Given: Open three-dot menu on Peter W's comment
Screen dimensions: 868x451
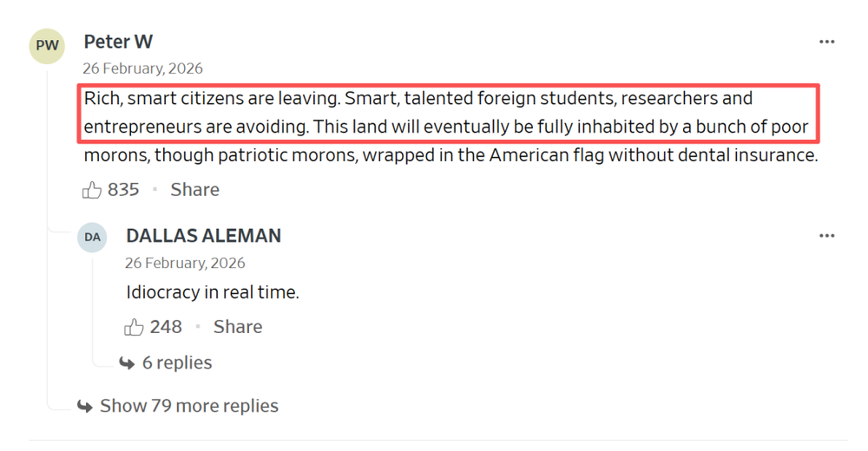Looking at the screenshot, I should [826, 42].
